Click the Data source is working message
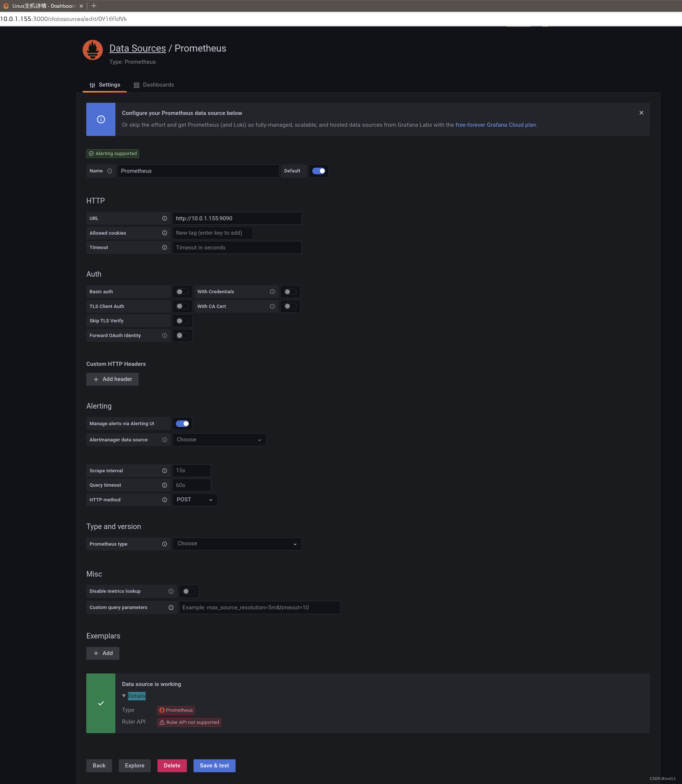The width and height of the screenshot is (682, 784). pyautogui.click(x=152, y=684)
